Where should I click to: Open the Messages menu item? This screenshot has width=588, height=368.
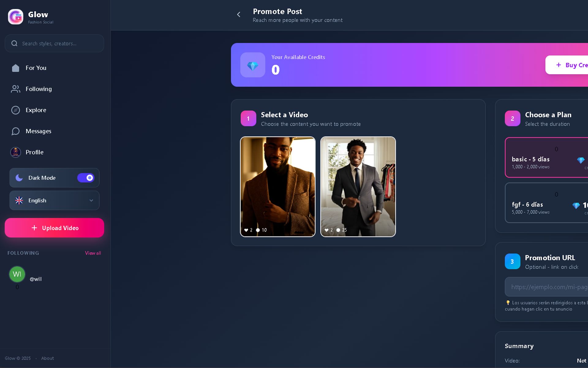[x=39, y=131]
